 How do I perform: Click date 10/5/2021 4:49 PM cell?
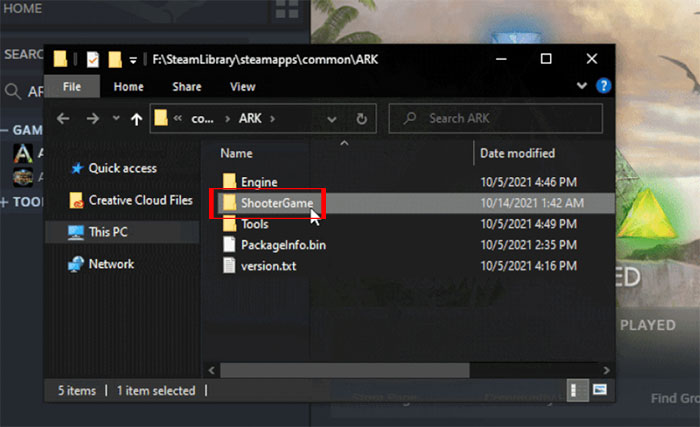pyautogui.click(x=529, y=224)
